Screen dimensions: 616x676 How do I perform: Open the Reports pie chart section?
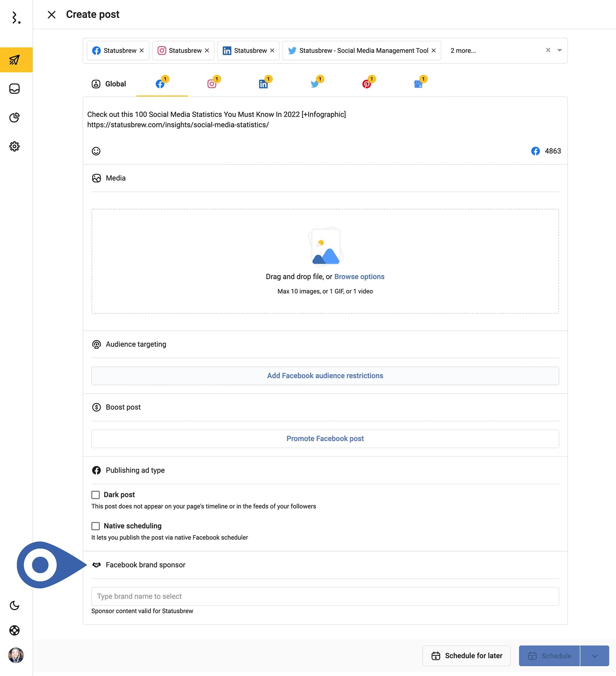15,118
